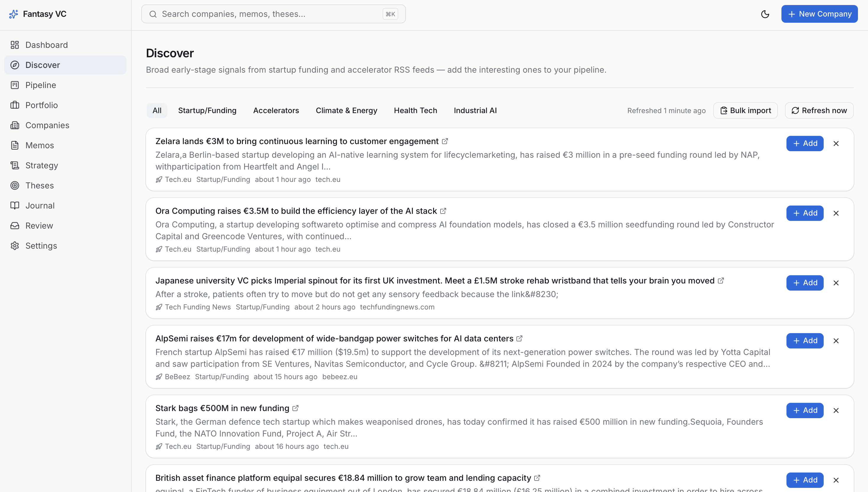This screenshot has height=492, width=868.
Task: Switch to Accelerators tab
Action: click(x=276, y=110)
